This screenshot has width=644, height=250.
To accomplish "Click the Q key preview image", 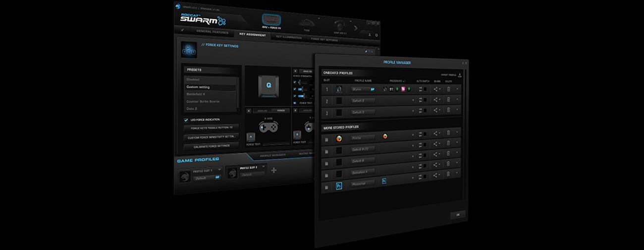I will 268,86.
